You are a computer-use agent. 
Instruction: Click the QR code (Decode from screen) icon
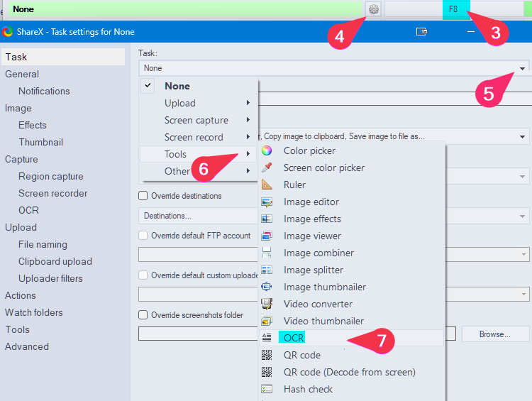(x=267, y=372)
